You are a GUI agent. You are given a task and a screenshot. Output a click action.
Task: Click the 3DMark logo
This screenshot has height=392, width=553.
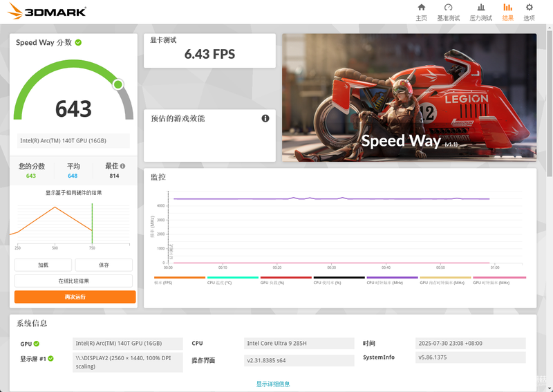(46, 11)
